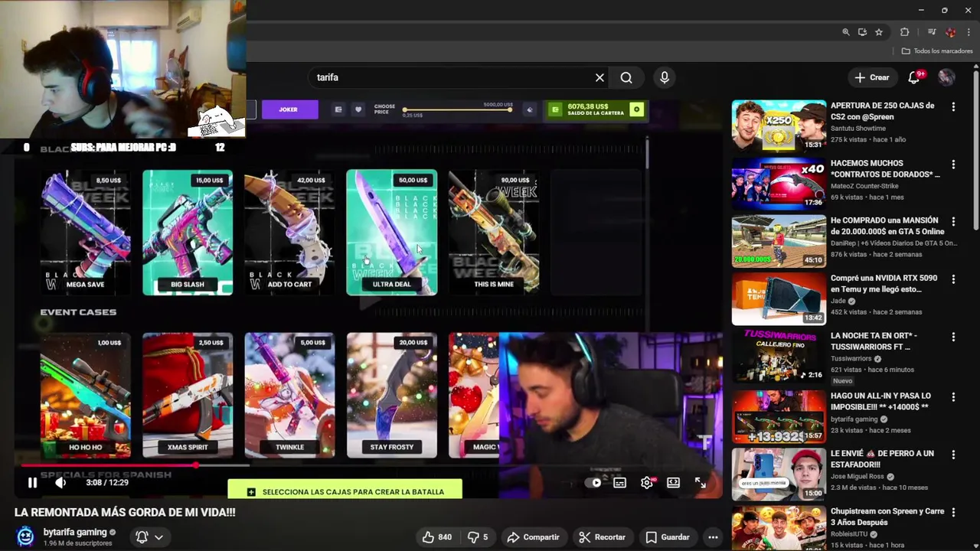Viewport: 980px width, 551px height.
Task: Toggle the channel notification bell
Action: (x=142, y=537)
